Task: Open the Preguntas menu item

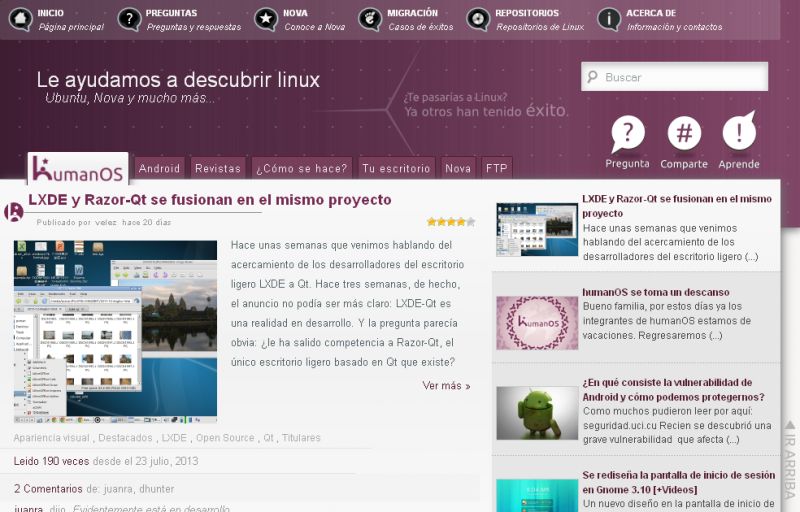Action: coord(180,19)
